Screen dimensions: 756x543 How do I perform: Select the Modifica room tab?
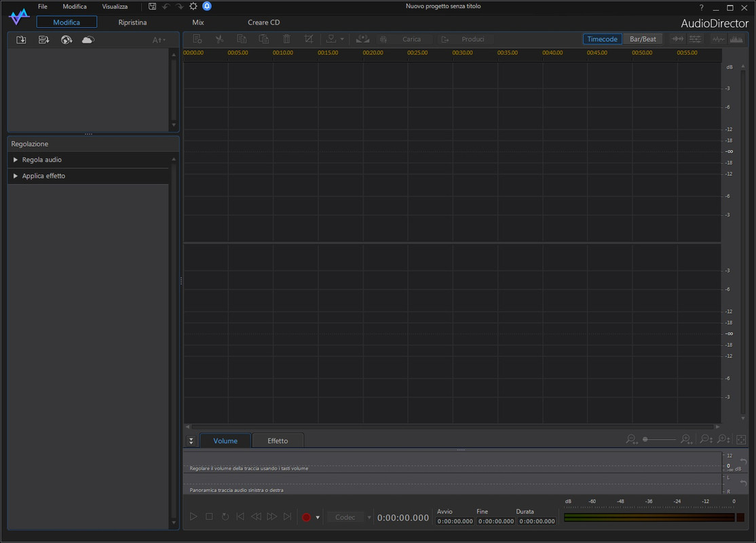tap(67, 22)
